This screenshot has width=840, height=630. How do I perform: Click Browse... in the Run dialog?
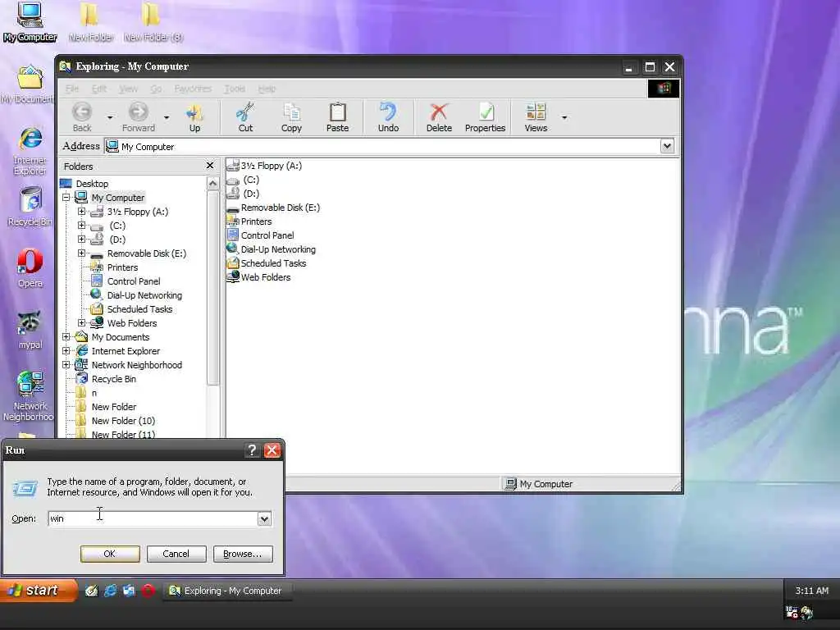[243, 554]
